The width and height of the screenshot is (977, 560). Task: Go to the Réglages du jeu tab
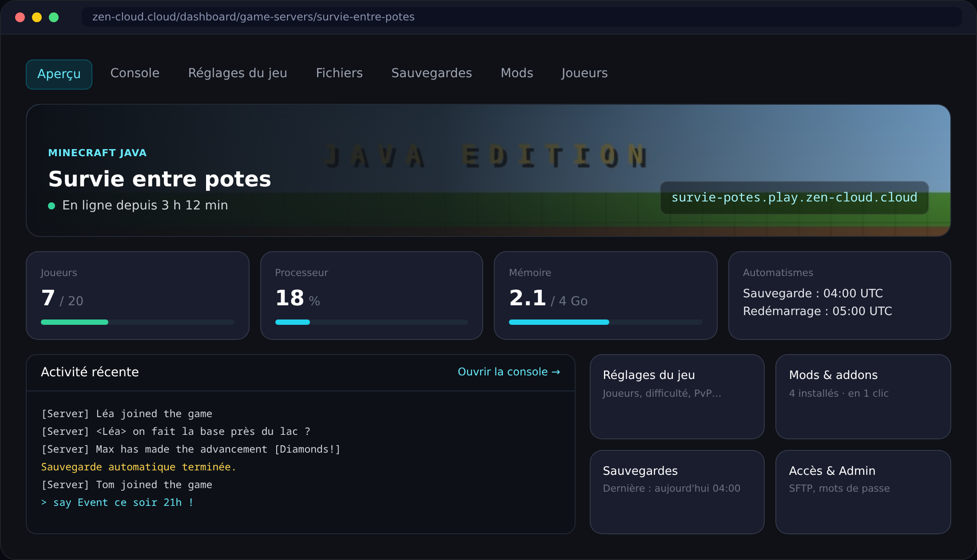coord(238,73)
